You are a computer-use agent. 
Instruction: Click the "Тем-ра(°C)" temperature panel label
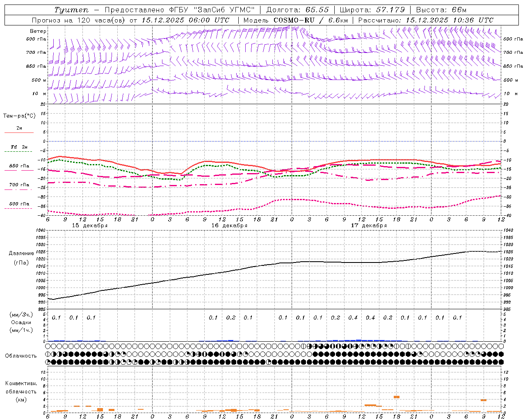(19, 116)
